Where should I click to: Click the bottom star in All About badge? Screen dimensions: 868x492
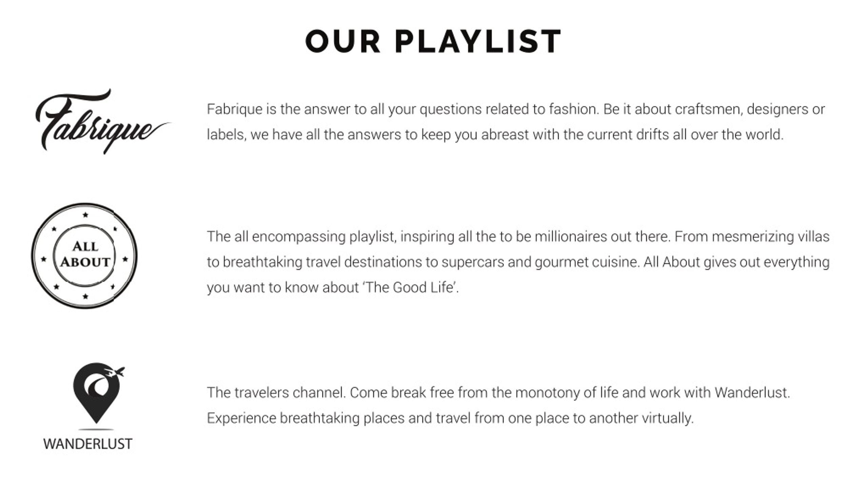tap(85, 297)
